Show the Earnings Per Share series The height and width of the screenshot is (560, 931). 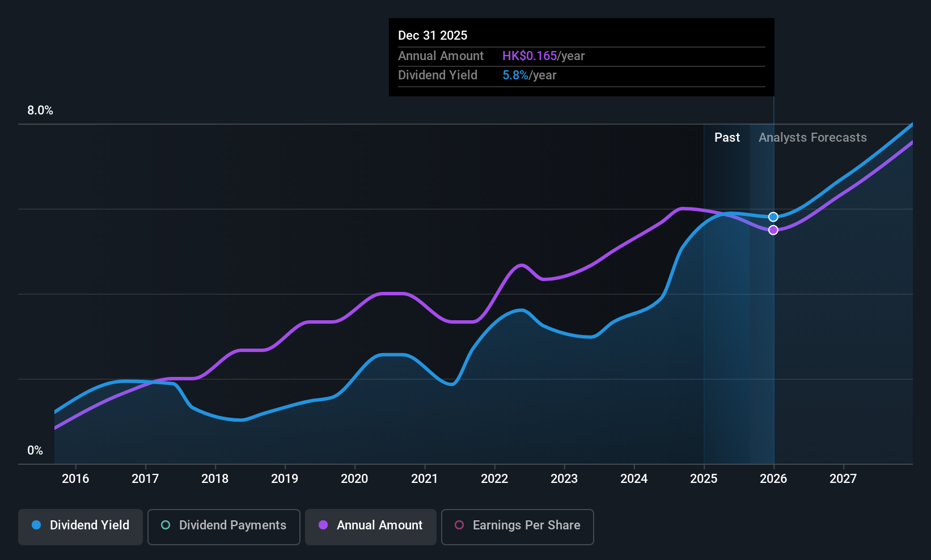(x=517, y=527)
